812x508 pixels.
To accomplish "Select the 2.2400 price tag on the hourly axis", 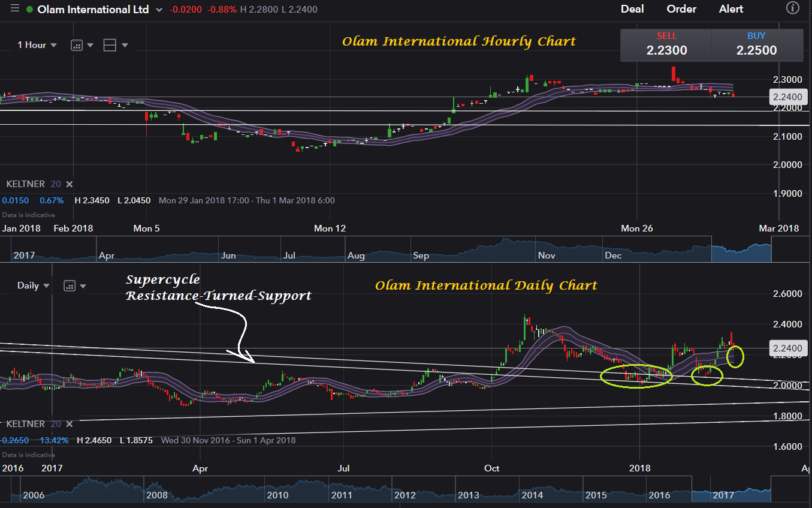I will 787,97.
